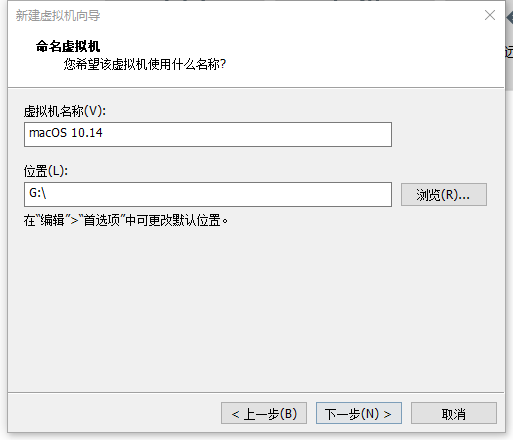Open the 浏览(R)... folder browser

pyautogui.click(x=444, y=194)
